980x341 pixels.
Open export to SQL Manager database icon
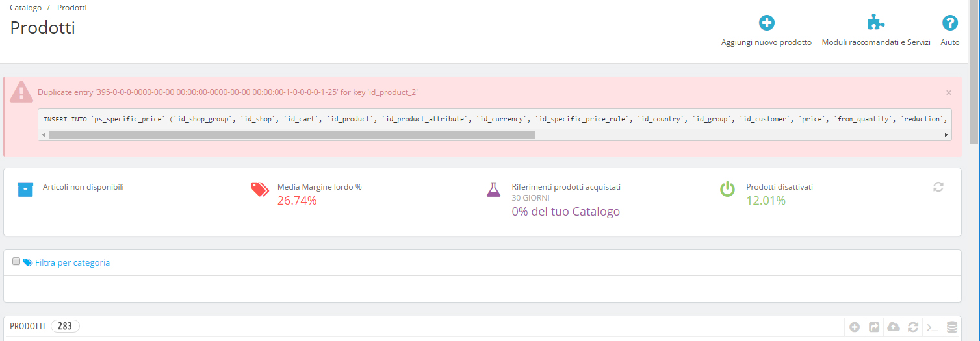(x=952, y=327)
